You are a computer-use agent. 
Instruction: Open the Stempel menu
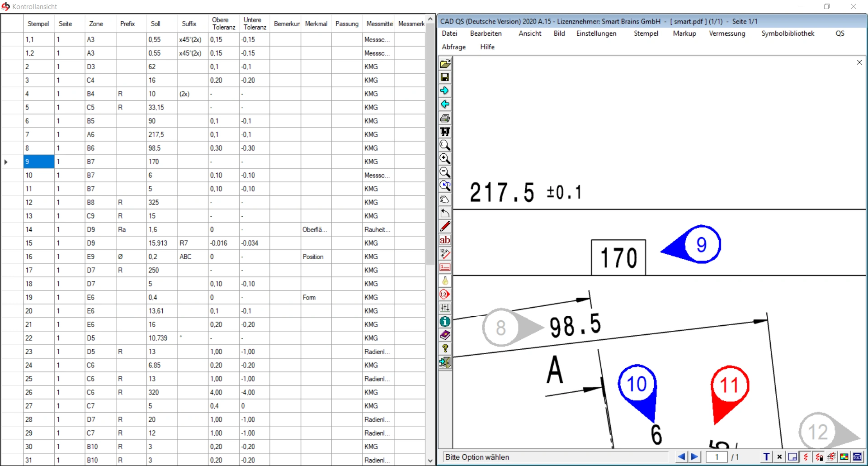pyautogui.click(x=646, y=33)
